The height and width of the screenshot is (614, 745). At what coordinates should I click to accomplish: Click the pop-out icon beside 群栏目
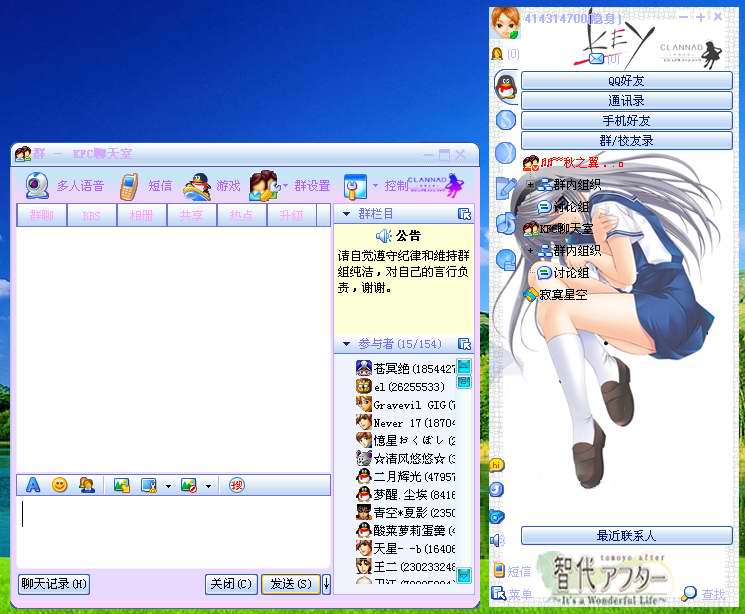coord(464,214)
